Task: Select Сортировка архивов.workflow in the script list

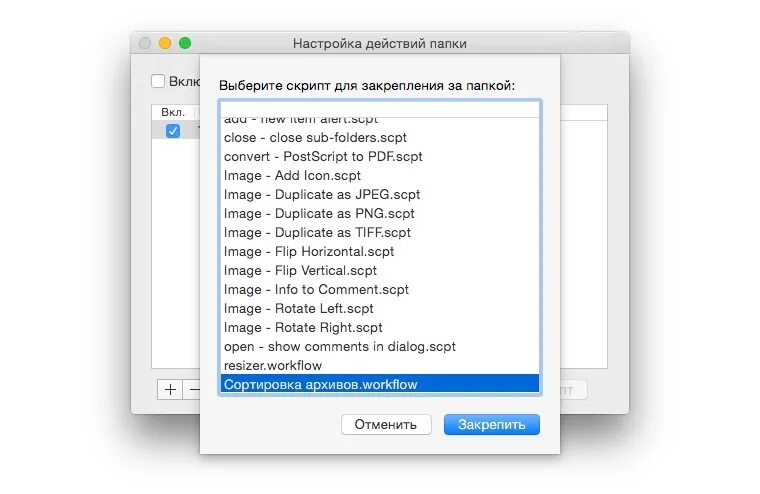Action: 321,384
